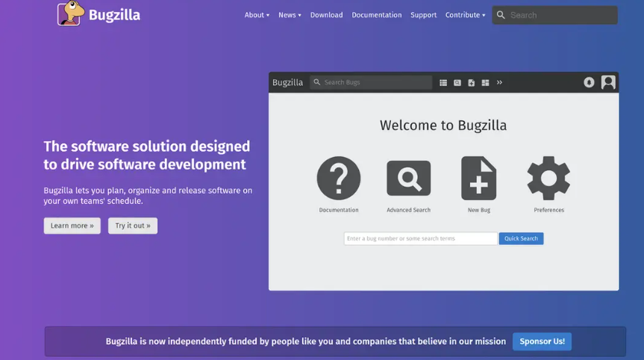
Task: Click the Search Bugs magnifier icon
Action: click(316, 82)
